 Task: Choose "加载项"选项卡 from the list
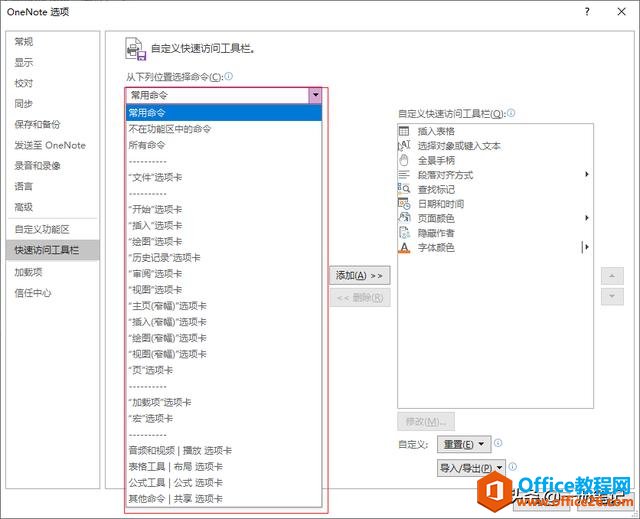click(224, 403)
